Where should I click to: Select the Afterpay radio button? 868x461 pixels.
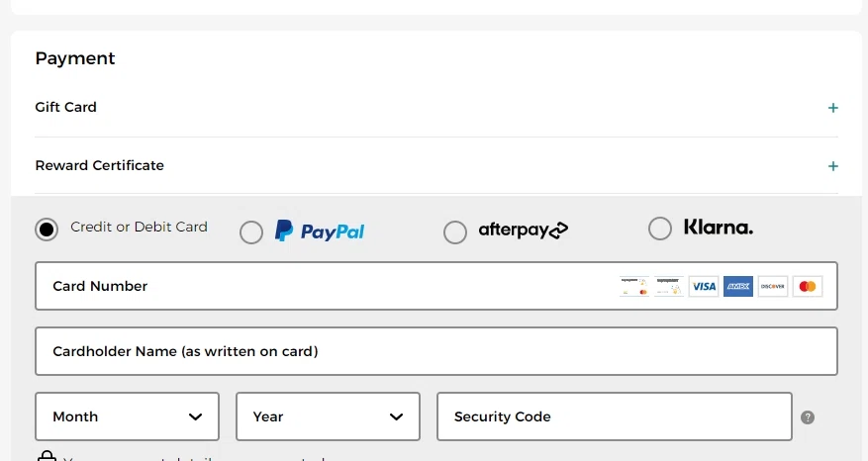(x=455, y=232)
